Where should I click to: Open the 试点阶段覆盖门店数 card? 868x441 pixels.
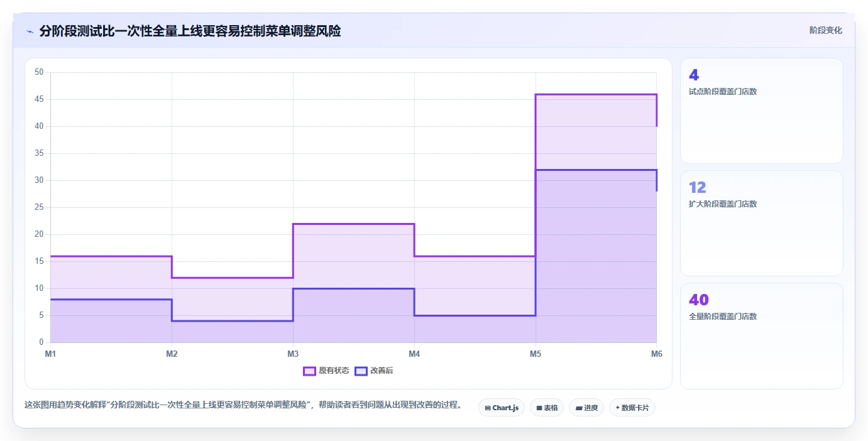pos(762,111)
